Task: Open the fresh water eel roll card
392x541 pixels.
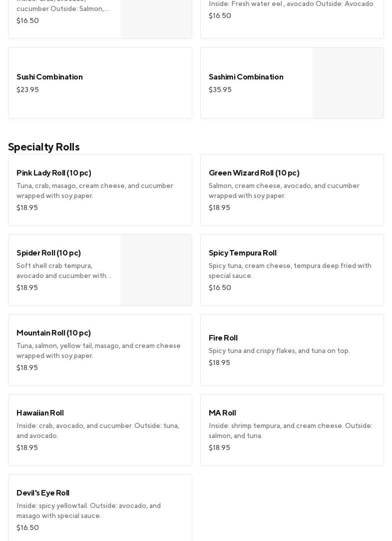Action: 292,15
